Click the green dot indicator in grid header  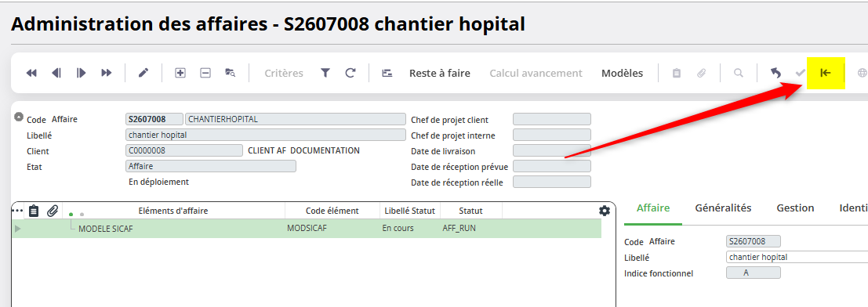pos(71,214)
